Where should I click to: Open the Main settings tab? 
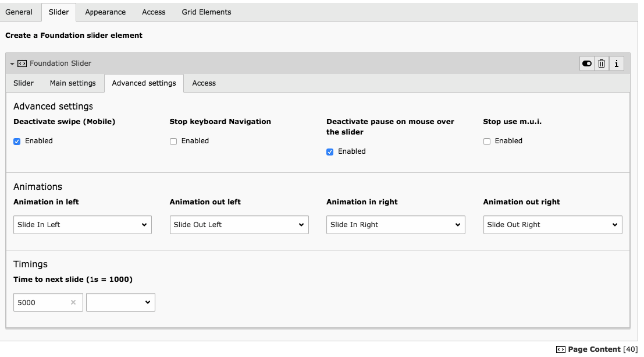point(73,83)
